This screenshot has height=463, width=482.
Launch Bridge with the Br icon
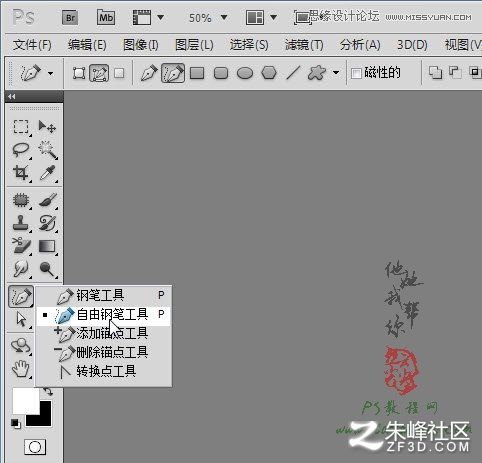coord(70,17)
